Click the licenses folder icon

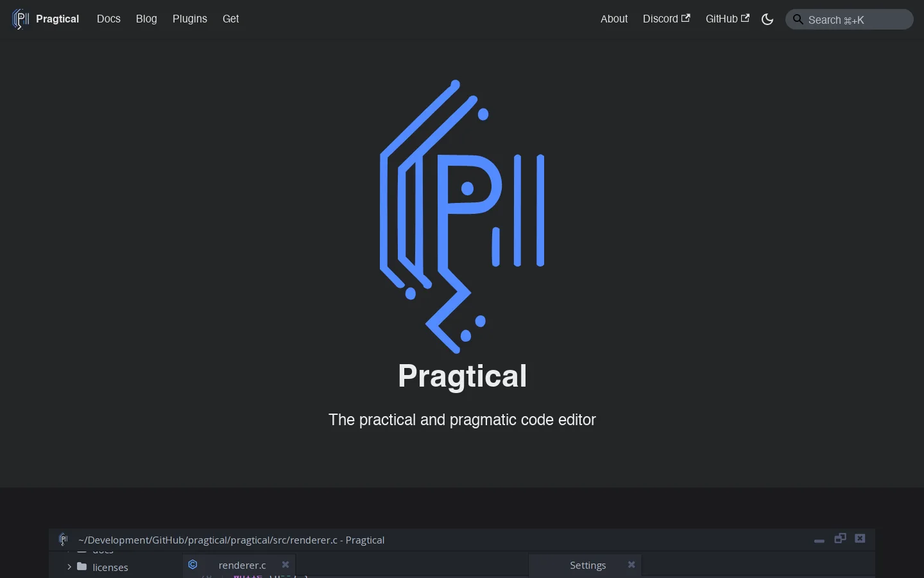pyautogui.click(x=82, y=567)
